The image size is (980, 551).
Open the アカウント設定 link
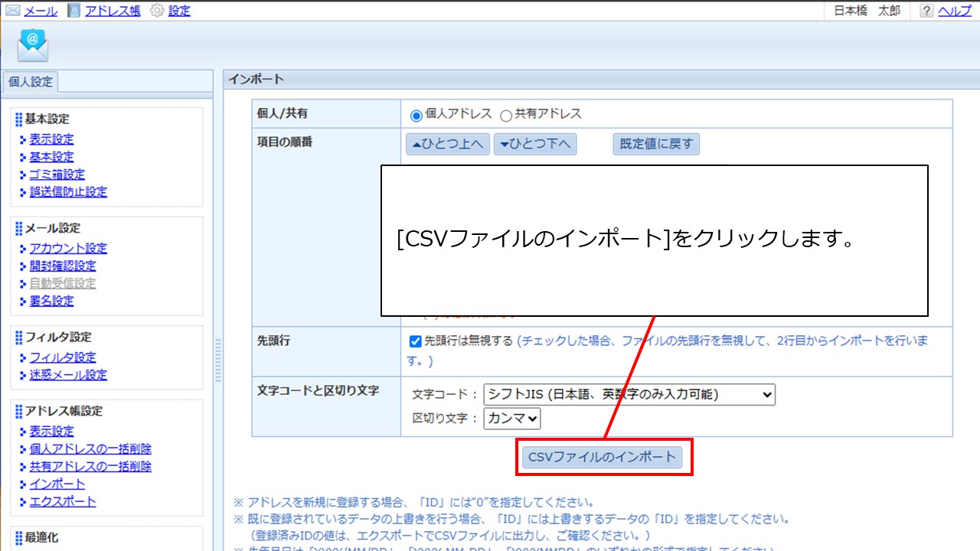[68, 248]
